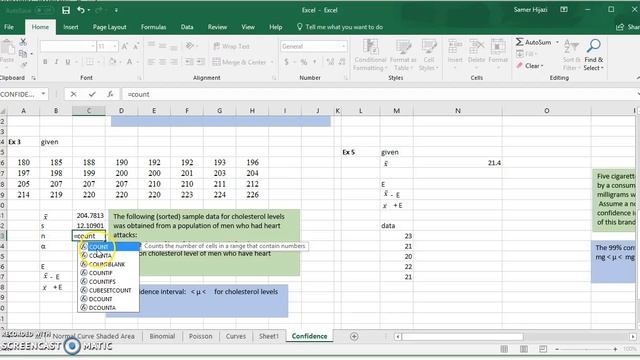This screenshot has height=360, width=640.
Task: Click the Fill button
Action: (x=526, y=54)
